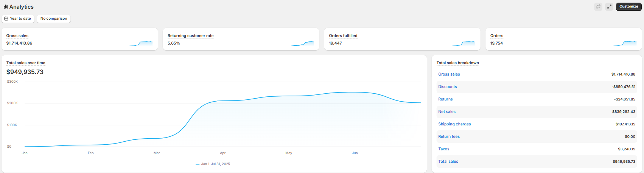Click the Gross sales sparkline chart
Screen dimensions: 644x173
141,43
